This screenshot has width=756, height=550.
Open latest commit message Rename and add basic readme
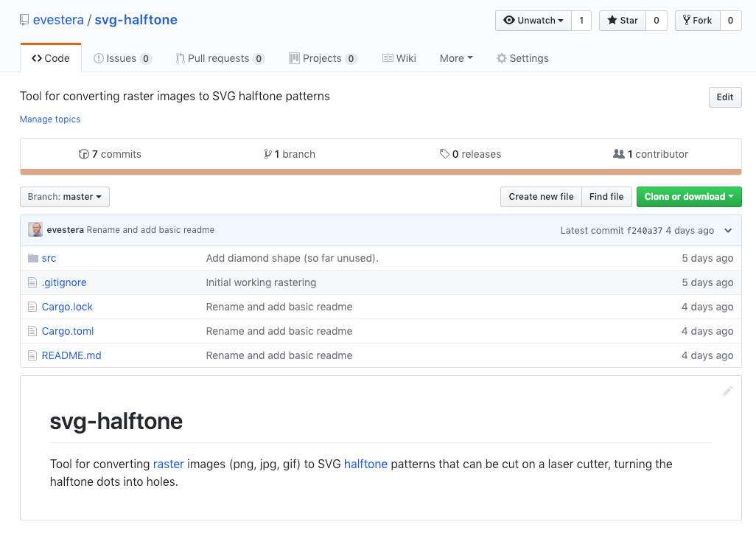click(x=150, y=229)
